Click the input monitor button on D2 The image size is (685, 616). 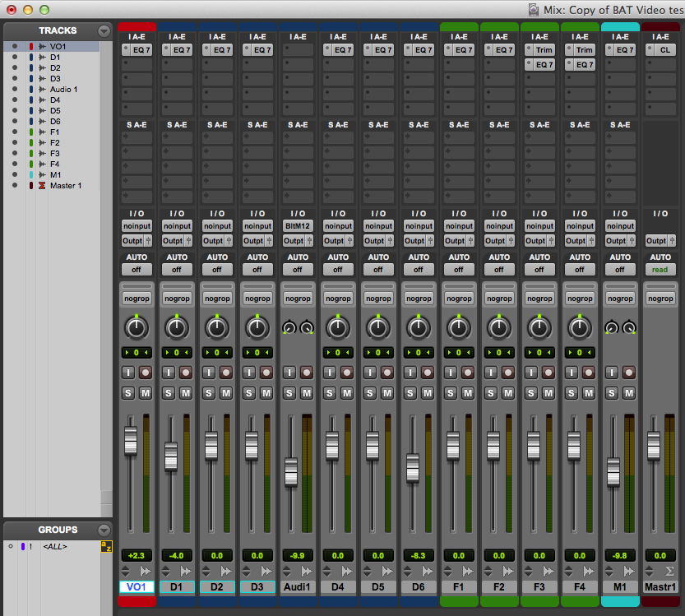point(209,372)
